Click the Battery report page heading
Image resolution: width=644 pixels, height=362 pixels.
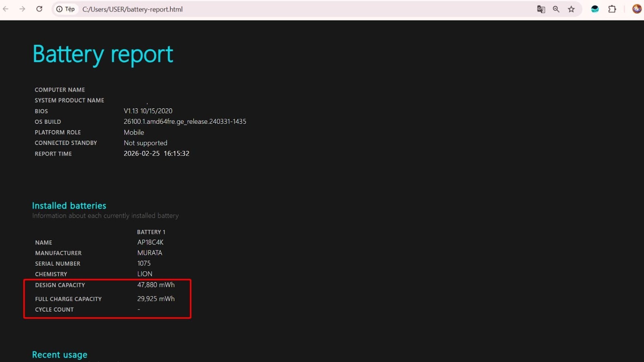(103, 55)
